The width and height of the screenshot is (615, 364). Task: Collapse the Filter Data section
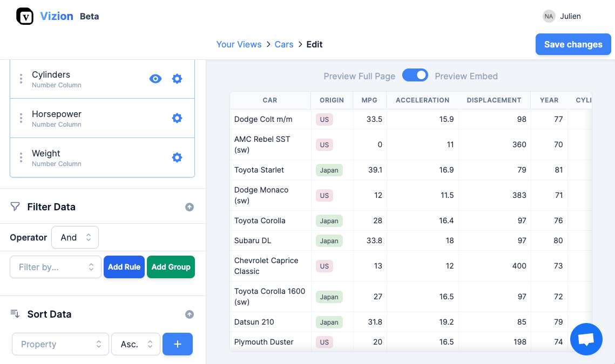click(189, 207)
